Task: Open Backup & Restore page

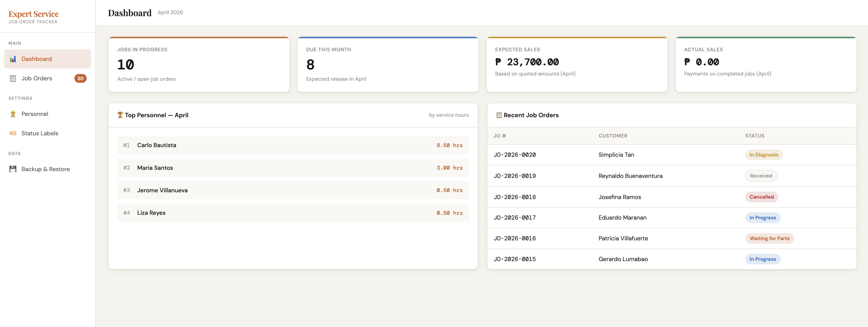Action: coord(45,169)
